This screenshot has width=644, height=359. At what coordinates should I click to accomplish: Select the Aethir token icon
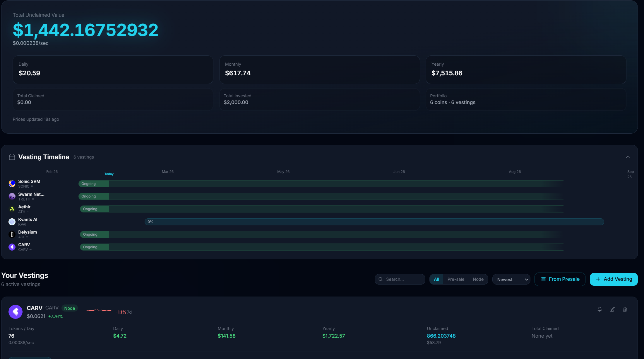[12, 209]
